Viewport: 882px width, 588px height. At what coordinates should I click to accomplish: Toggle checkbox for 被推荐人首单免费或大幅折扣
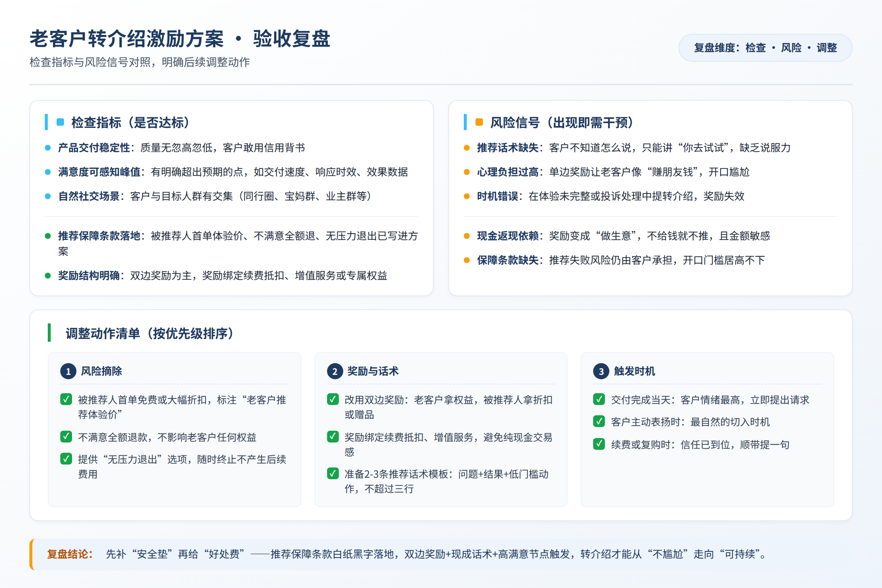tap(67, 399)
